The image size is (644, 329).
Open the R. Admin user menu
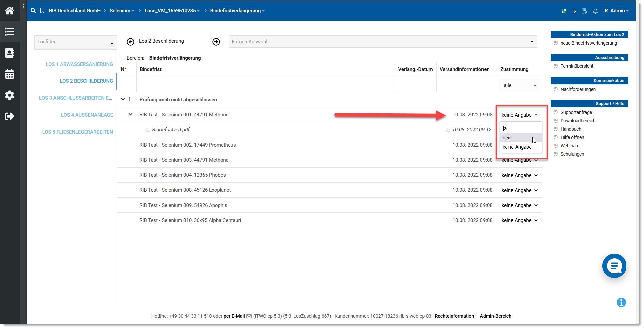click(616, 11)
